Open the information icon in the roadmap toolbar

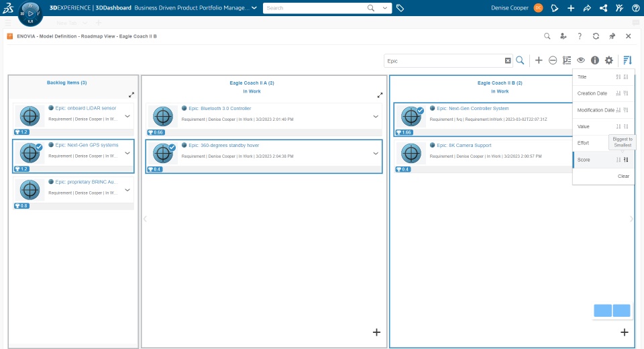point(595,60)
